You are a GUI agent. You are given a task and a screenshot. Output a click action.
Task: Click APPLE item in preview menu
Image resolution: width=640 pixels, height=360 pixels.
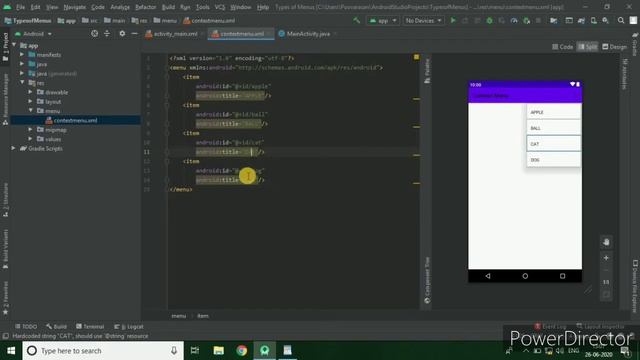[553, 112]
